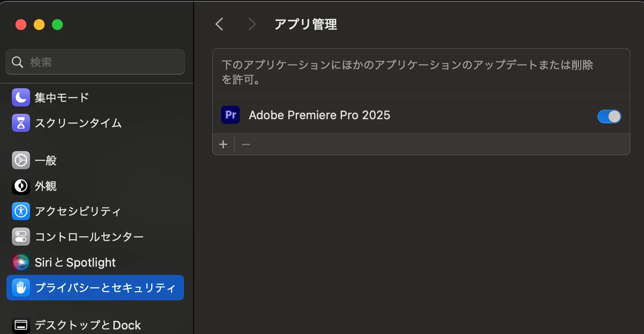Focus the 検索 search field

pyautogui.click(x=95, y=62)
